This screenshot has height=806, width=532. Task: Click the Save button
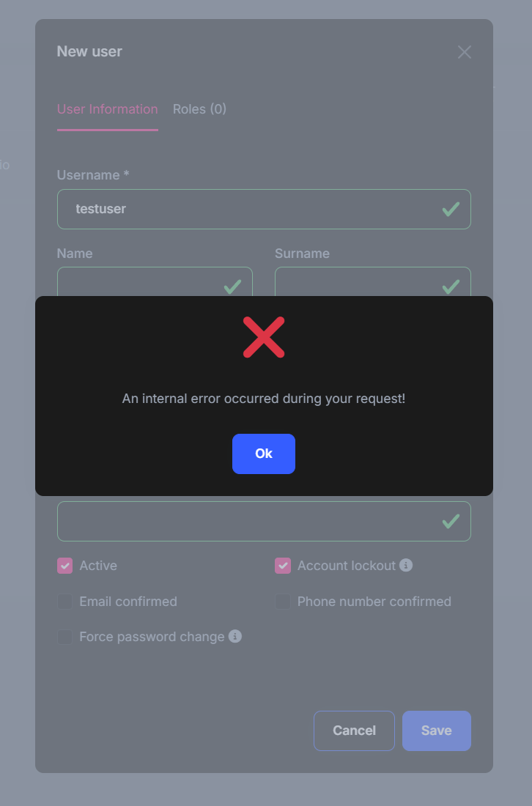click(436, 731)
